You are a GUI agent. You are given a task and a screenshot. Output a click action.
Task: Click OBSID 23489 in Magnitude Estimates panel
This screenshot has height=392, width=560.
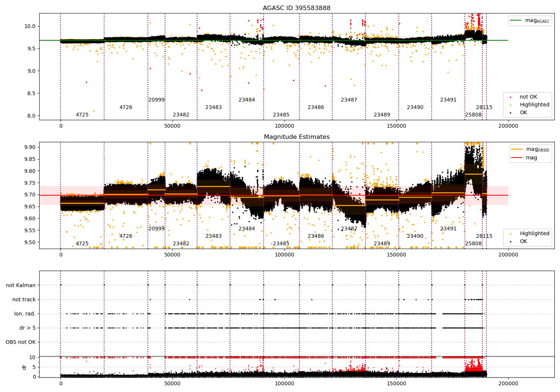(x=382, y=243)
